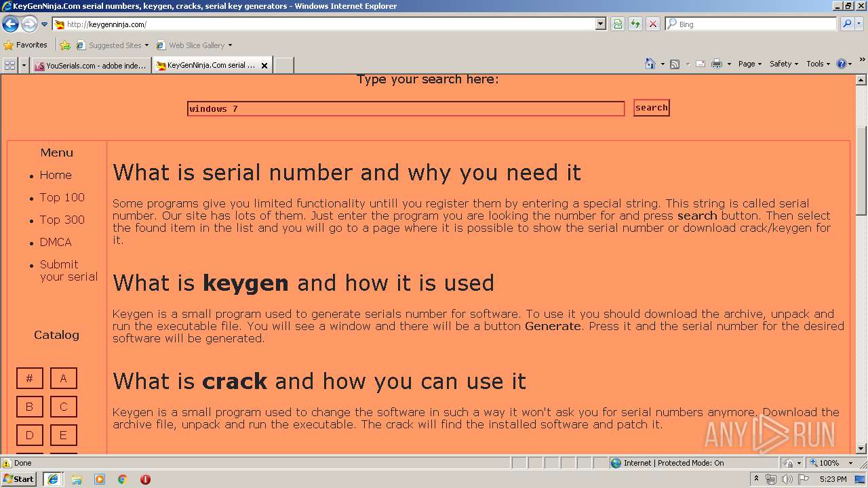Click the browser Back arrow button

[10, 24]
